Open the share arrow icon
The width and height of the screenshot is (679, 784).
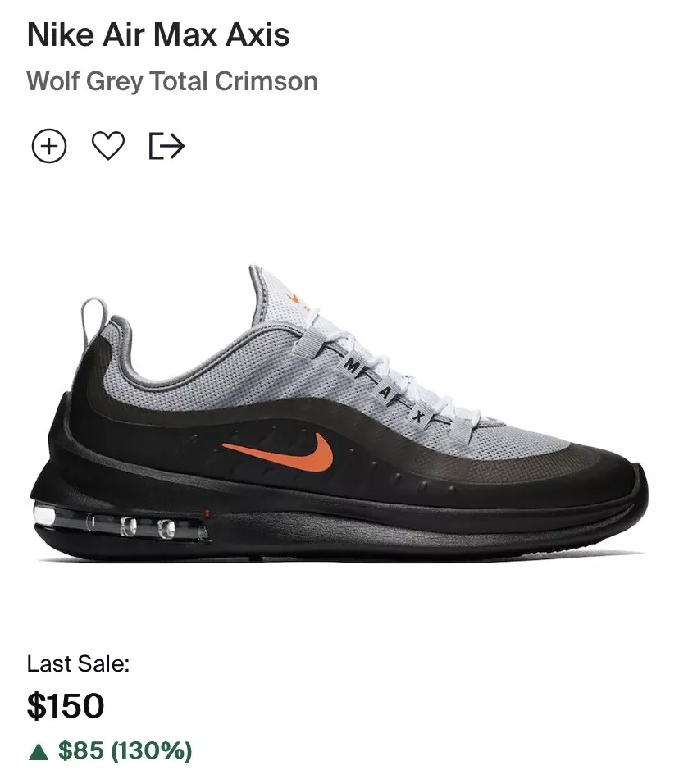coord(167,146)
